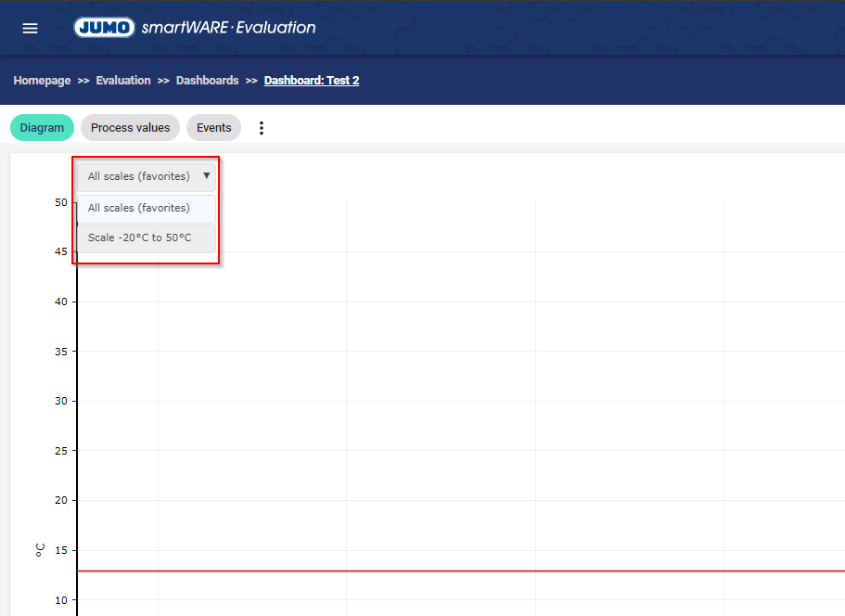Click the 10 tick label on the y-axis
Viewport: 845px width, 616px height.
pyautogui.click(x=60, y=600)
